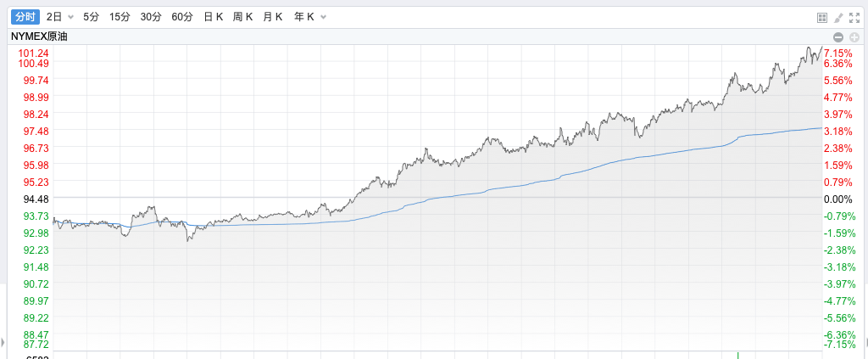Screen dimensions: 868x359
Task: Switch to the 5分 interval
Action: 92,17
